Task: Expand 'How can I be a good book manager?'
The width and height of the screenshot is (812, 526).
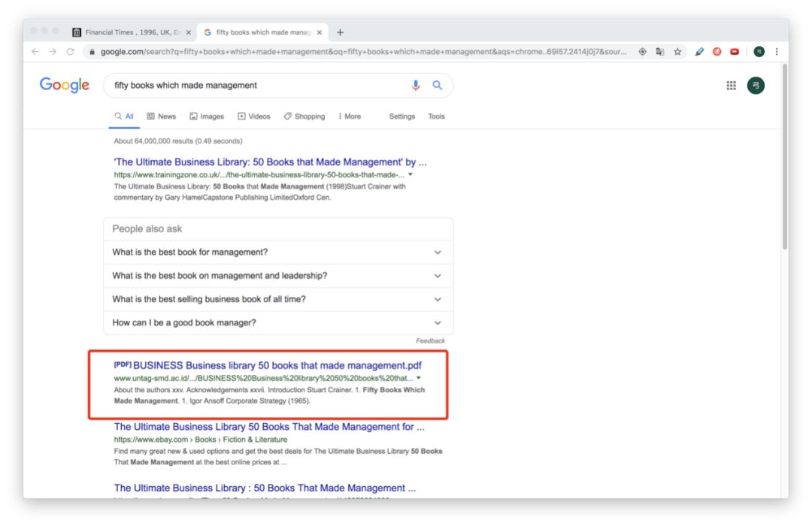Action: tap(278, 322)
